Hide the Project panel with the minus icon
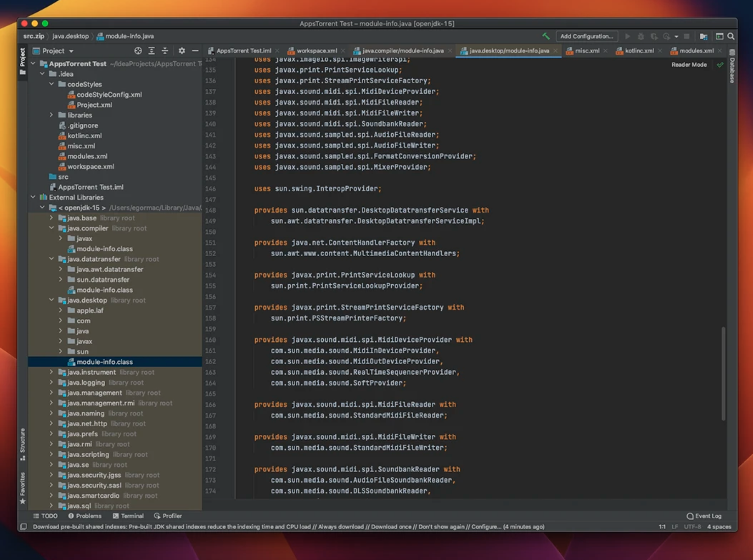The image size is (753, 560). click(195, 51)
